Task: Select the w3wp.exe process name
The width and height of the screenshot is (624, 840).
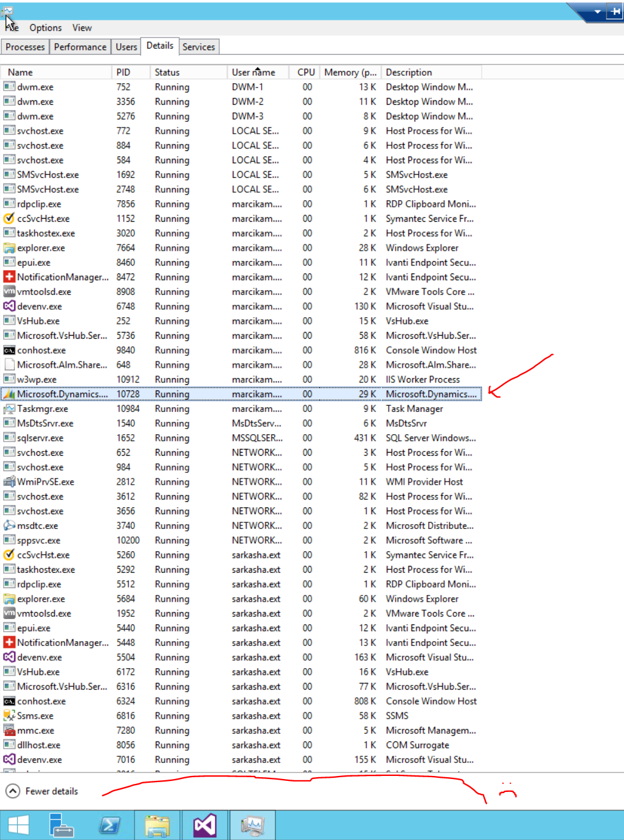Action: coord(37,379)
